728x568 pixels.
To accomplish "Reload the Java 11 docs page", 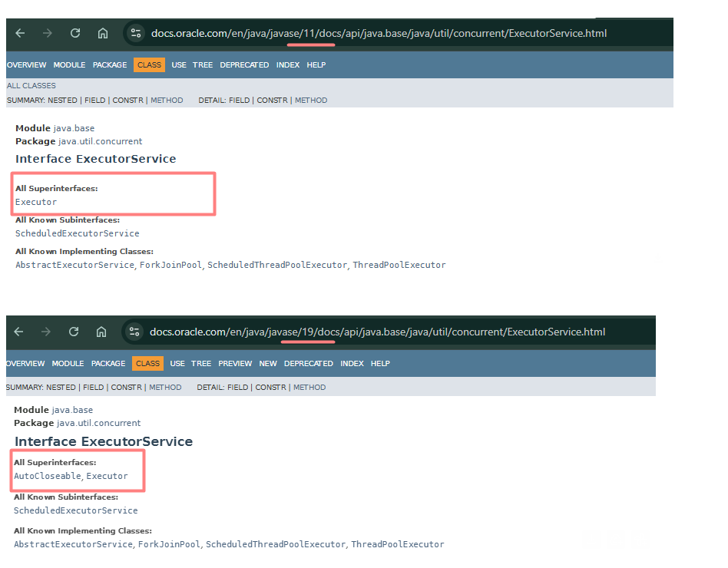I will [x=75, y=34].
